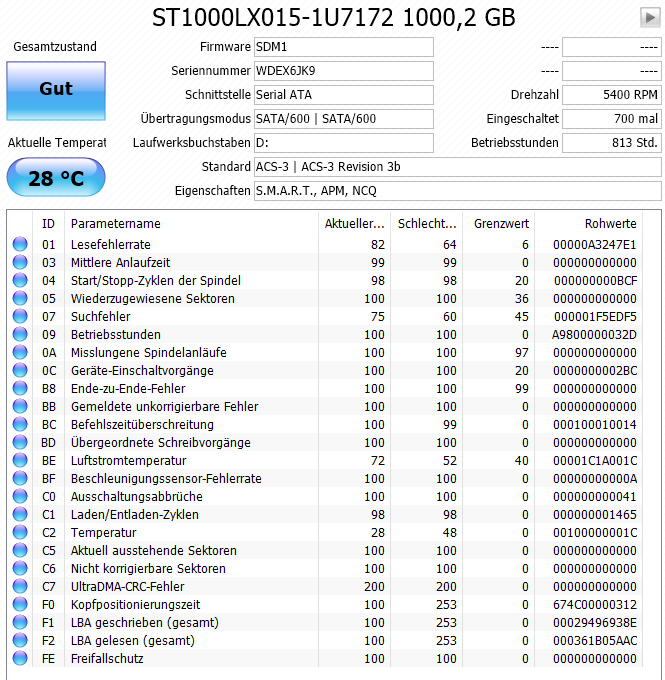Click the ID column header

coord(48,224)
